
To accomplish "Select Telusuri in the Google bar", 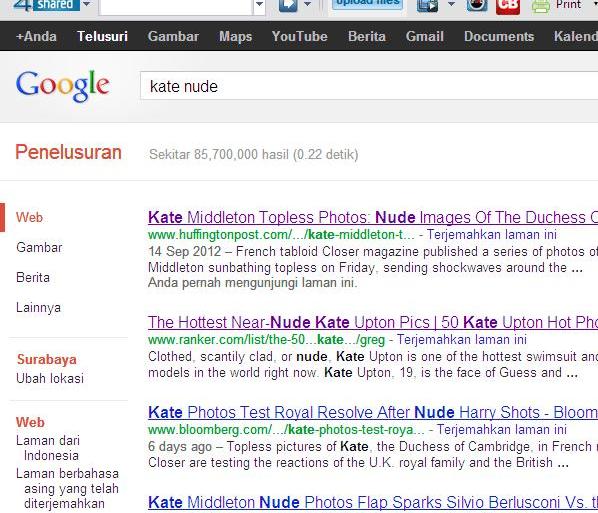I will tap(102, 36).
